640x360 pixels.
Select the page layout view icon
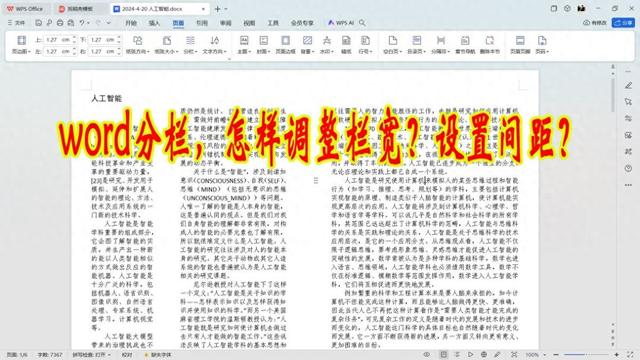(444, 355)
